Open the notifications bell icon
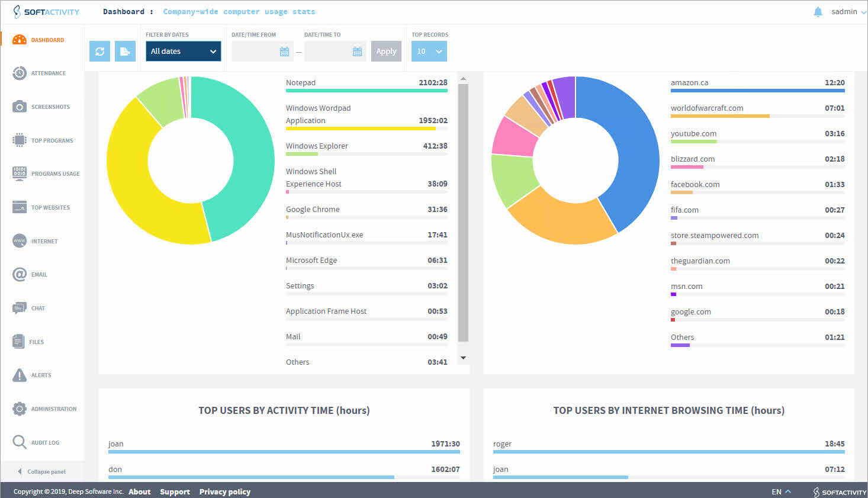Viewport: 868px width, 498px height. point(818,12)
